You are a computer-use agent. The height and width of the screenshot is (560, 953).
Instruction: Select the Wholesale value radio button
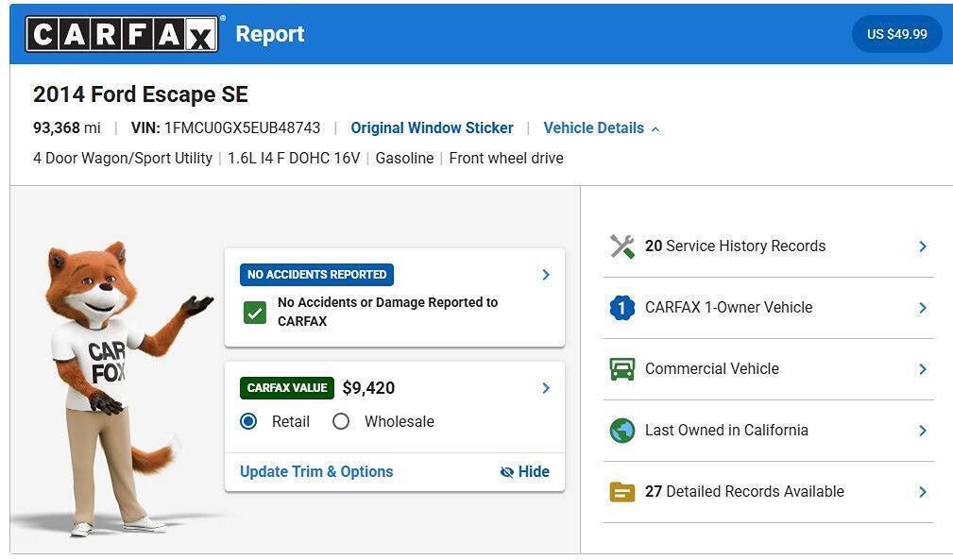pos(341,421)
